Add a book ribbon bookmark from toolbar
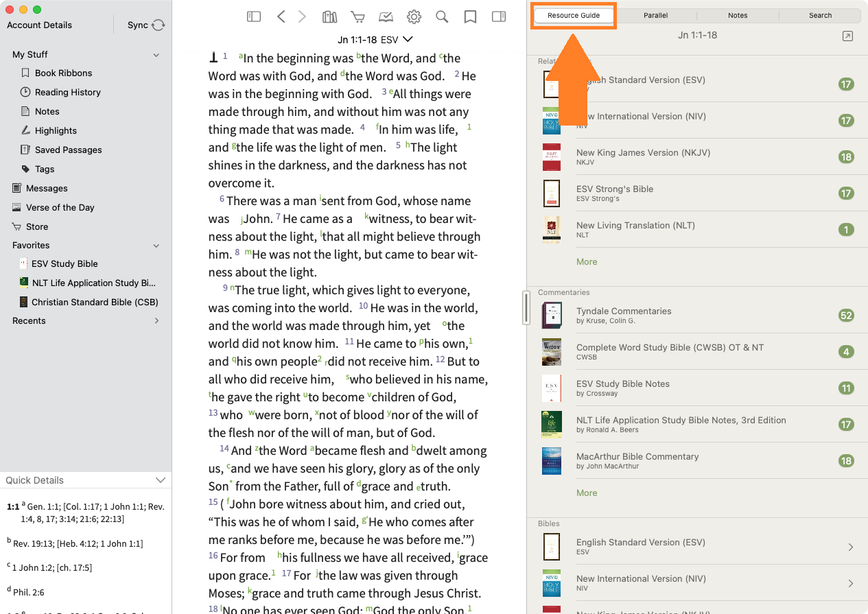The width and height of the screenshot is (868, 614). [470, 16]
